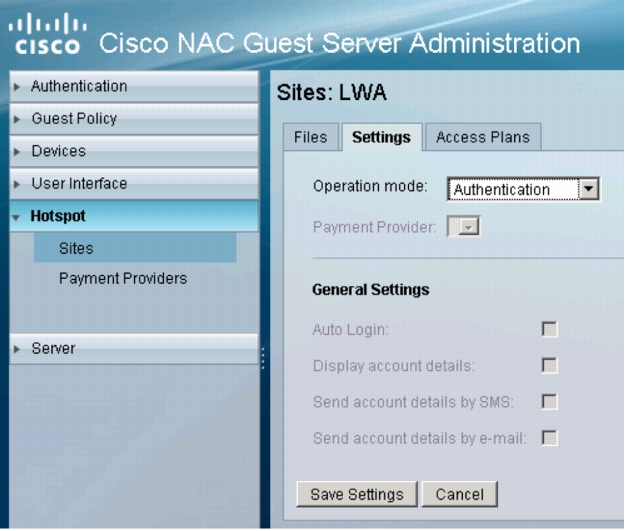Select the Settings tab
Screen dimensions: 626x531
(x=381, y=137)
